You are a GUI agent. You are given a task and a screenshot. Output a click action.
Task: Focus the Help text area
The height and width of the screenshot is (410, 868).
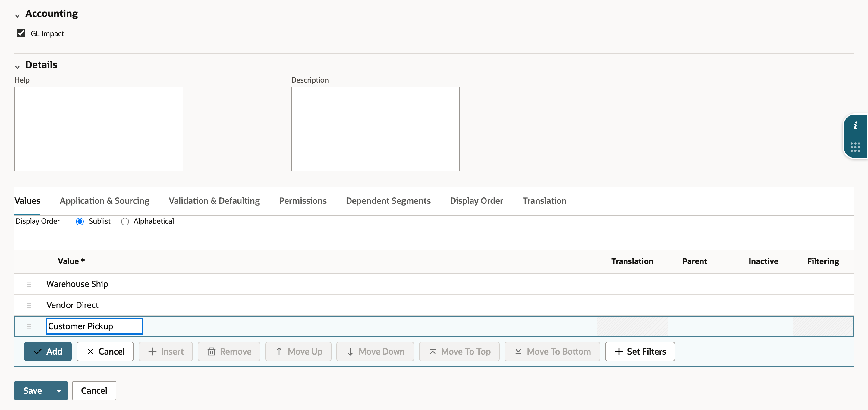99,129
